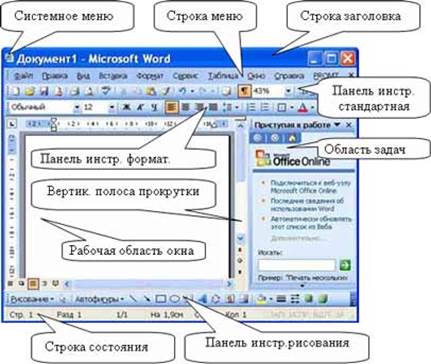This screenshot has width=431, height=364.
Task: Open the Вставка menu
Action: click(x=113, y=76)
